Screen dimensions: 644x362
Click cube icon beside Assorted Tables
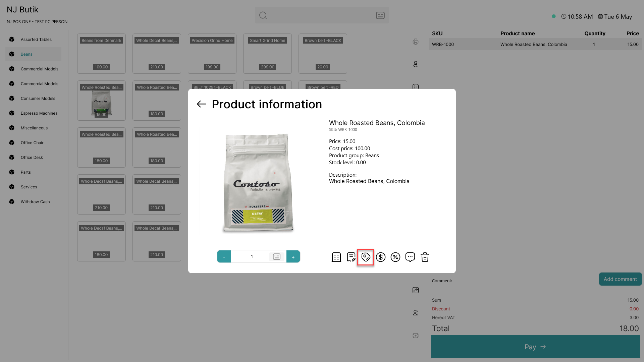pos(12,39)
